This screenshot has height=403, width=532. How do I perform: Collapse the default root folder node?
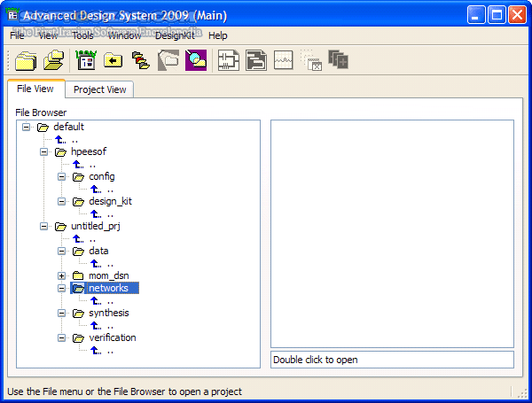27,127
